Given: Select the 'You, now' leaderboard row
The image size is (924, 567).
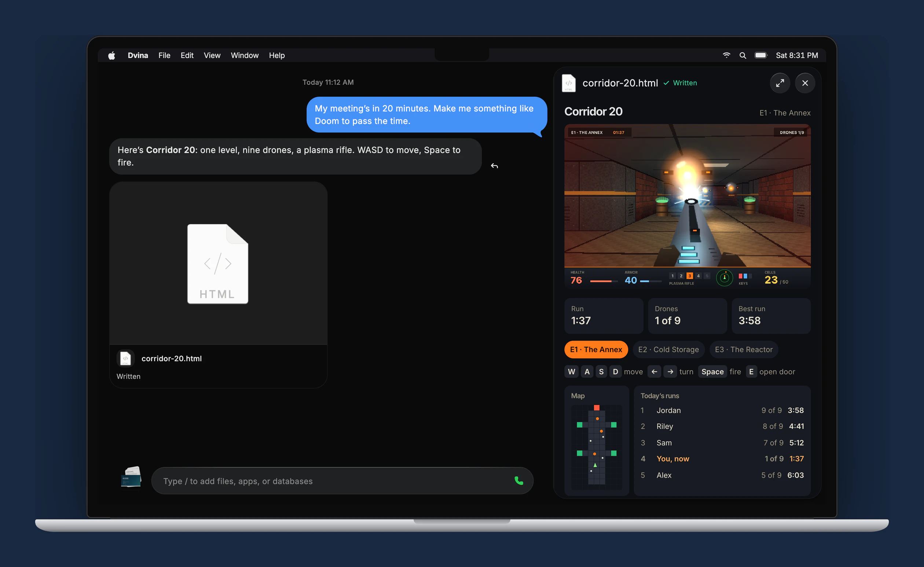Looking at the screenshot, I should (722, 459).
